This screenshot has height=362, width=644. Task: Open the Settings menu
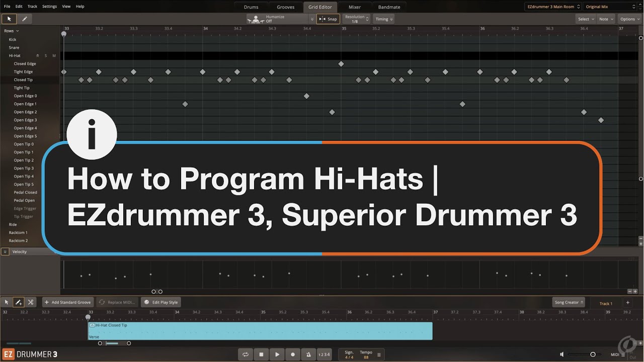[49, 7]
